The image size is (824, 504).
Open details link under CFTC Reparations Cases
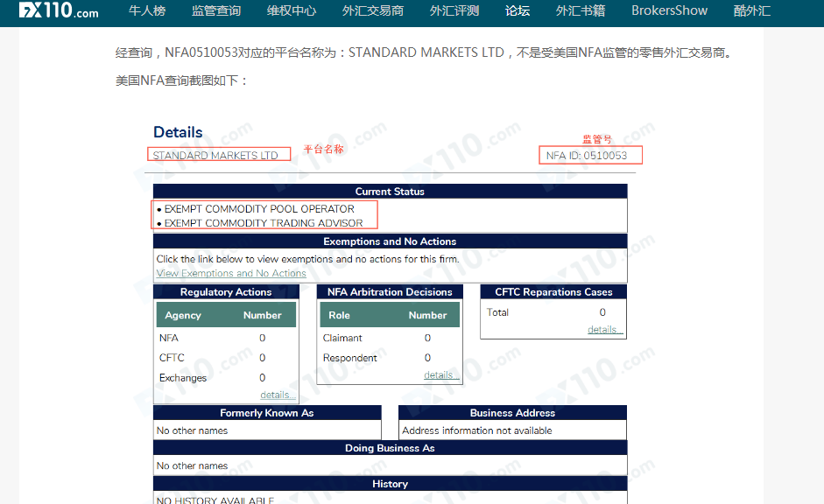[x=604, y=330]
